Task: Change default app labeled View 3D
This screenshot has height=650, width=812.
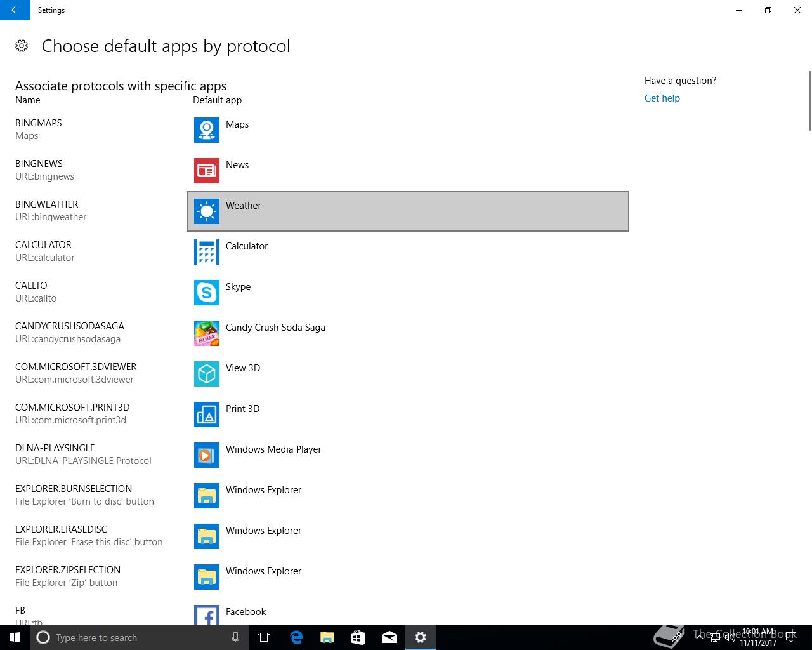Action: (408, 374)
